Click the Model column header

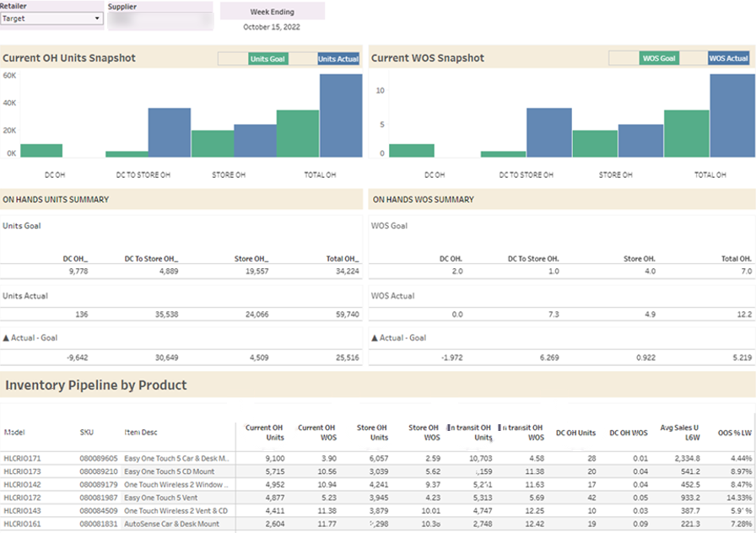[14, 433]
